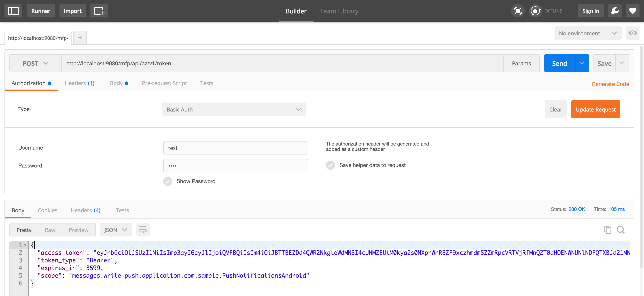Toggle the sidebar panel icon
Viewport: 644px width, 296px height.
click(13, 11)
